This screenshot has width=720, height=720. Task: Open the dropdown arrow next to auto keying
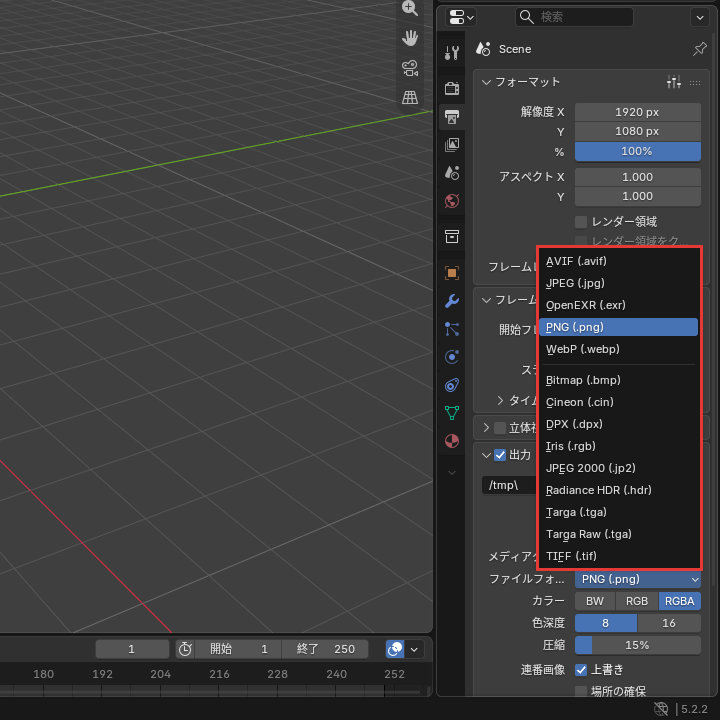(414, 649)
